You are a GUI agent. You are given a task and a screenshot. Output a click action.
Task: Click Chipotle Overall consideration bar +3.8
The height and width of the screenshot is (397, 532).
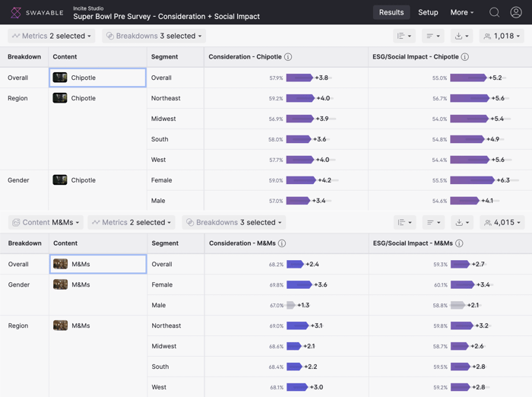coord(299,78)
